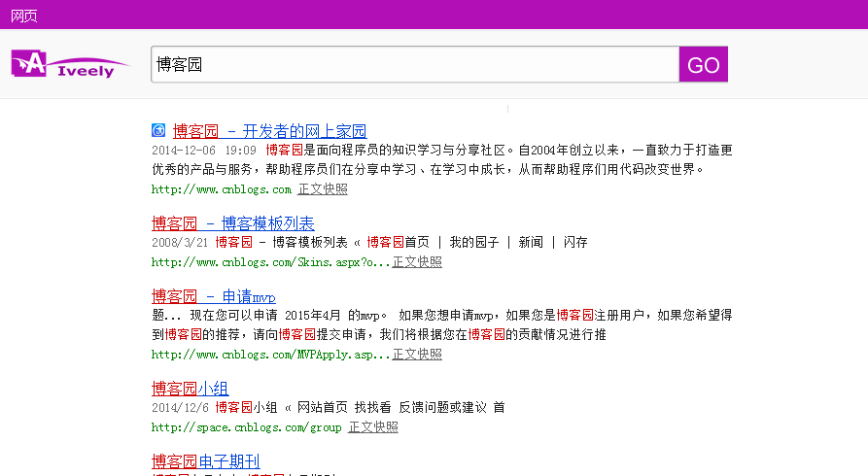Screen dimensions: 868x476
Task: Open the 博客园小组 result title
Action: point(190,388)
